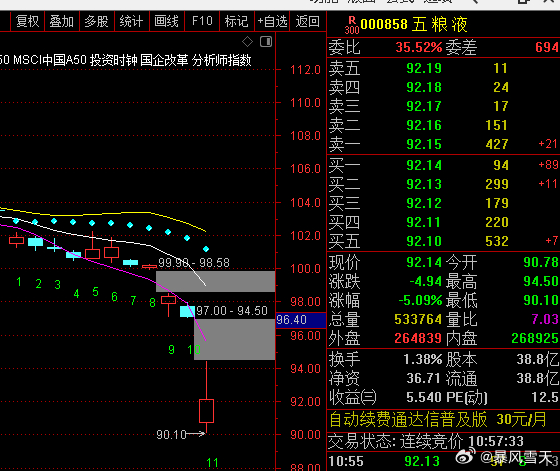Click 卖一 price 92.15
560x471 pixels.
click(424, 144)
